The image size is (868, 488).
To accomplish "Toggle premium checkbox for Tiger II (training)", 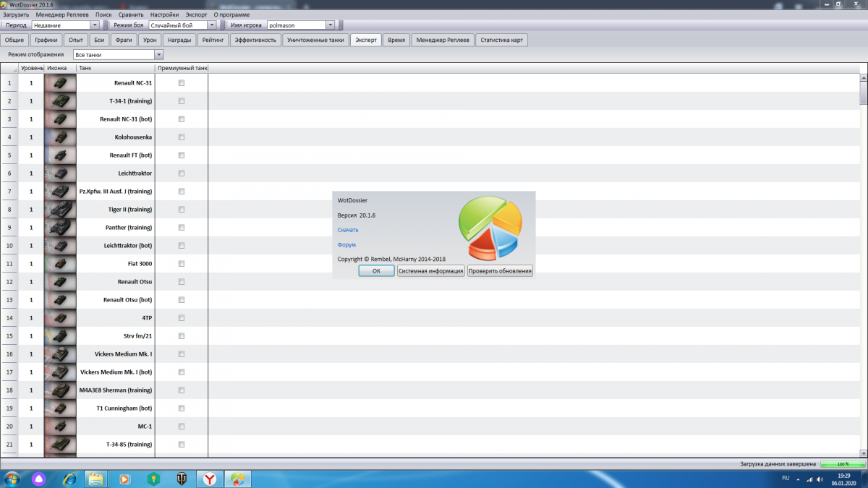I will click(182, 210).
